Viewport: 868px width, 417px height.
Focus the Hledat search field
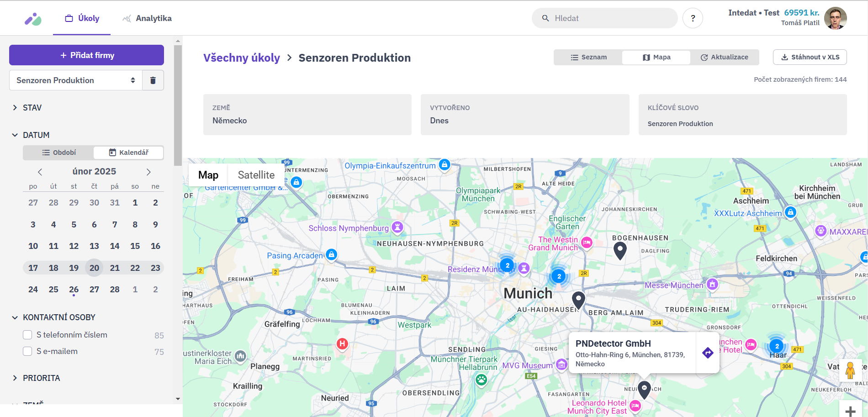click(x=604, y=18)
